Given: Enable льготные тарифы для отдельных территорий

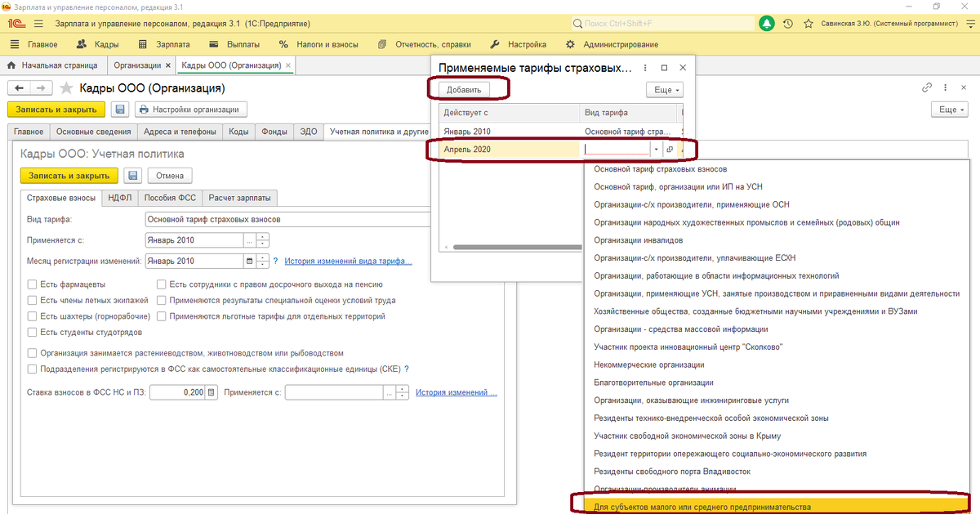Looking at the screenshot, I should (161, 316).
